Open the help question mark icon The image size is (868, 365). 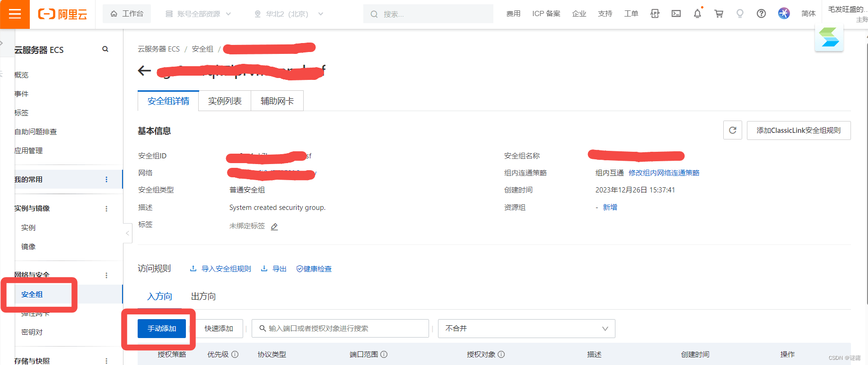pyautogui.click(x=761, y=14)
